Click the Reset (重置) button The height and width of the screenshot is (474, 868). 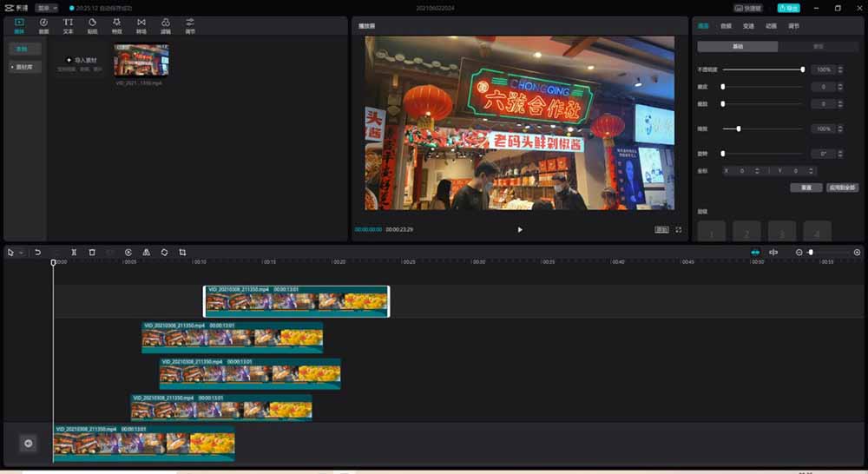[806, 188]
